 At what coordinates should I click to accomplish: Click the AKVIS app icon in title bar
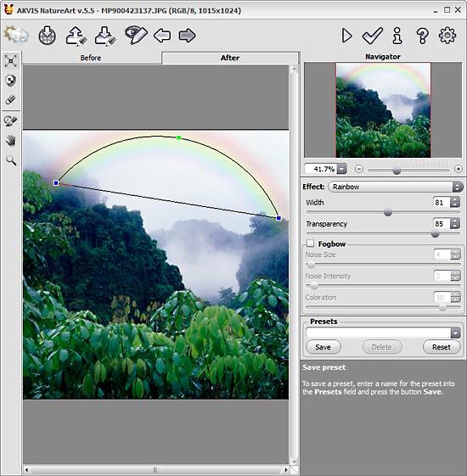[8, 10]
